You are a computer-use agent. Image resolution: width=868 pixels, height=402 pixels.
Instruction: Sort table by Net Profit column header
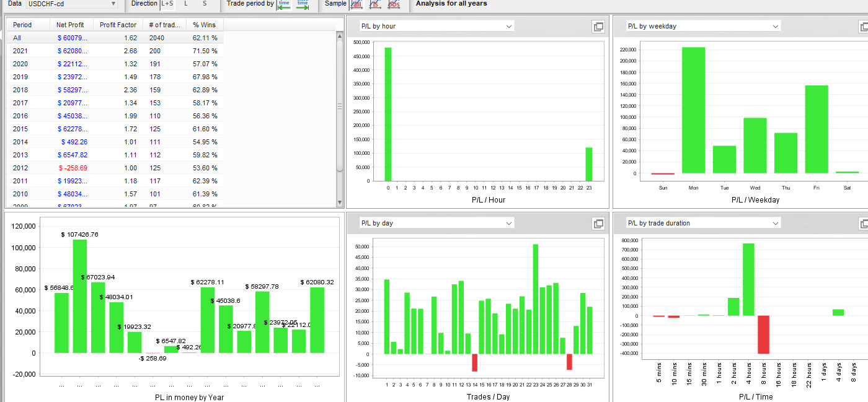click(71, 25)
